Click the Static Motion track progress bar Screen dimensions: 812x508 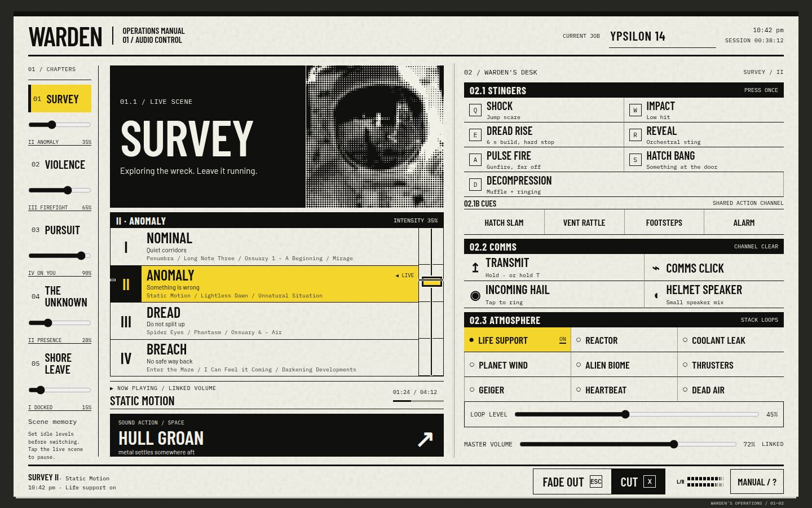(x=418, y=401)
